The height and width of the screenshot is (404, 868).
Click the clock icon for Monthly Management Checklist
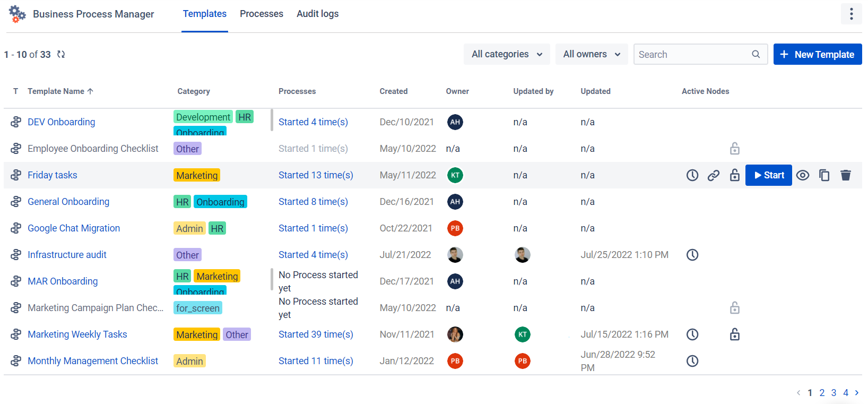point(692,361)
